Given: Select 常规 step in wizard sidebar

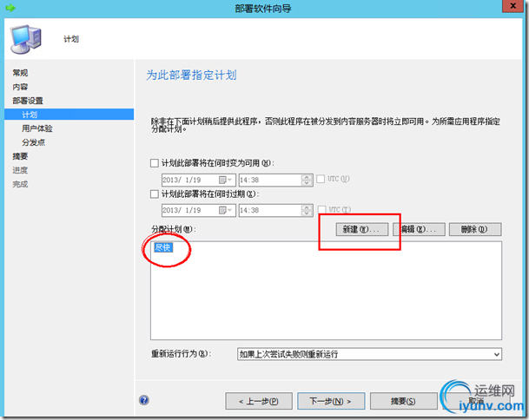Looking at the screenshot, I should coord(20,73).
